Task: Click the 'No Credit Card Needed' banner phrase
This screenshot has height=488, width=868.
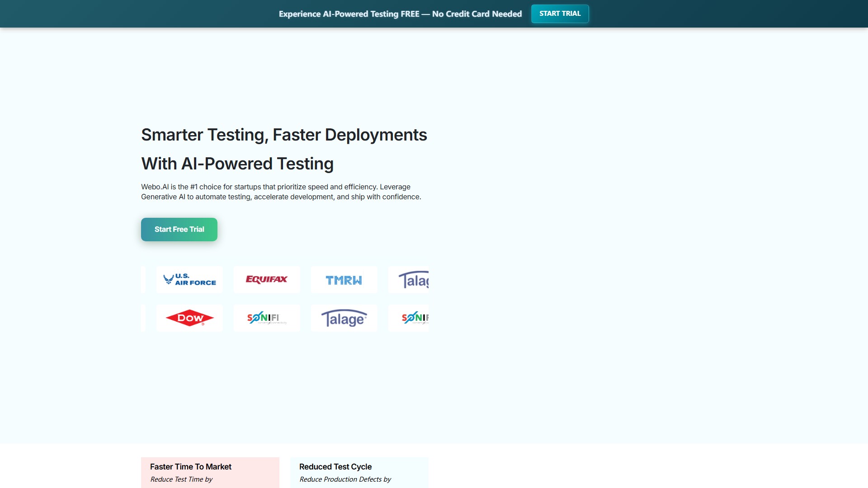Action: tap(477, 14)
